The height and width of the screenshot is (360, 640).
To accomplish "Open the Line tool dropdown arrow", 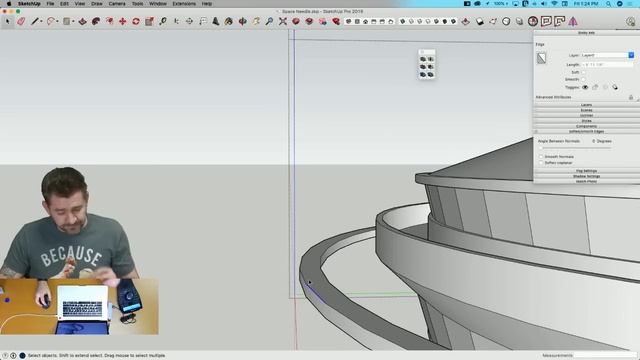I will click(41, 21).
